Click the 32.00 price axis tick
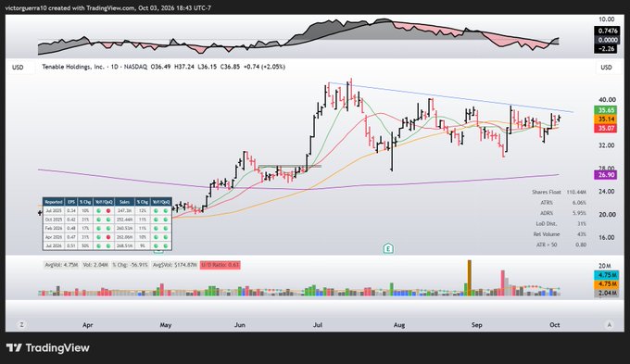This screenshot has height=364, width=630. click(x=607, y=145)
